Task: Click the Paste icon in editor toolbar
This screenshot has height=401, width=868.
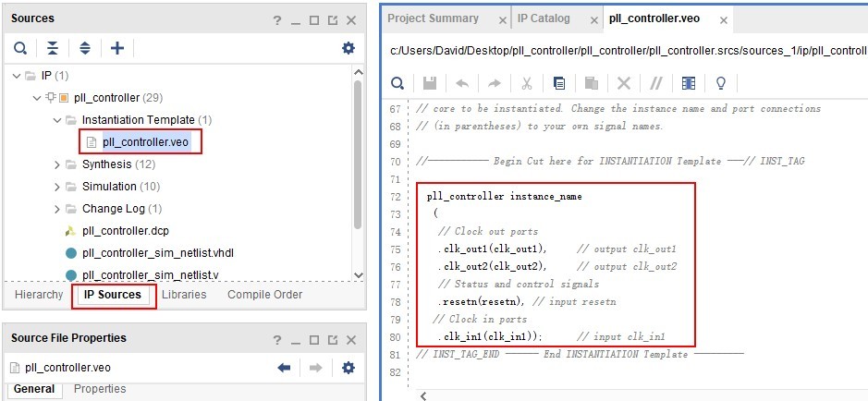Action: point(592,83)
